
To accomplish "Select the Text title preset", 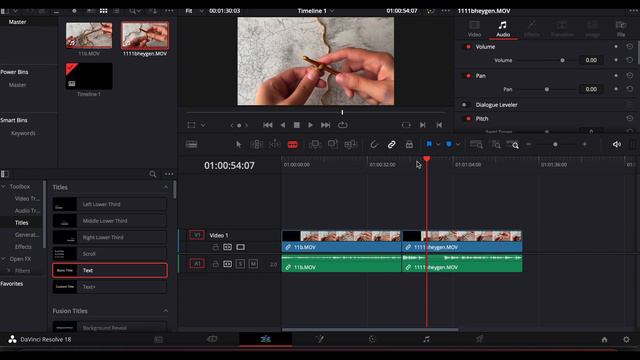I will 110,270.
